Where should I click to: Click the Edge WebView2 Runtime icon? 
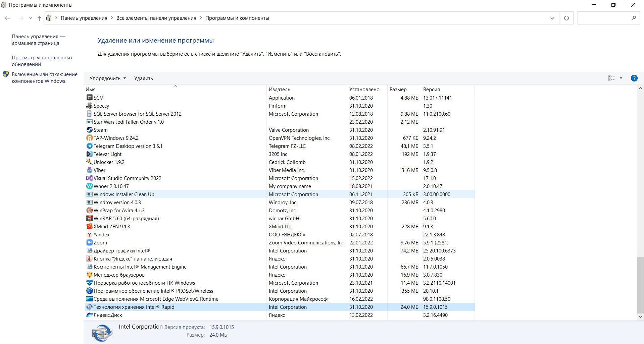(89, 299)
